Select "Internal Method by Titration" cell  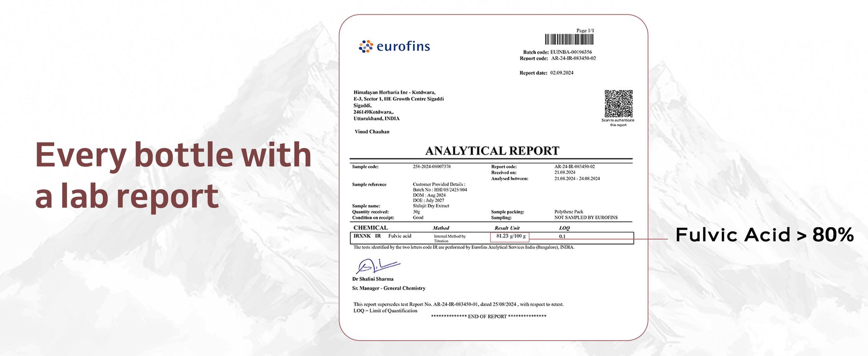pos(450,238)
